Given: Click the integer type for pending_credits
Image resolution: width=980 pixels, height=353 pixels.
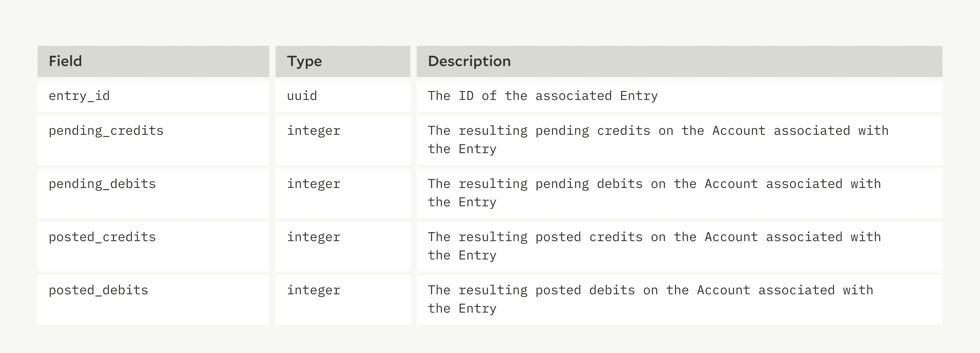Looking at the screenshot, I should tap(313, 131).
